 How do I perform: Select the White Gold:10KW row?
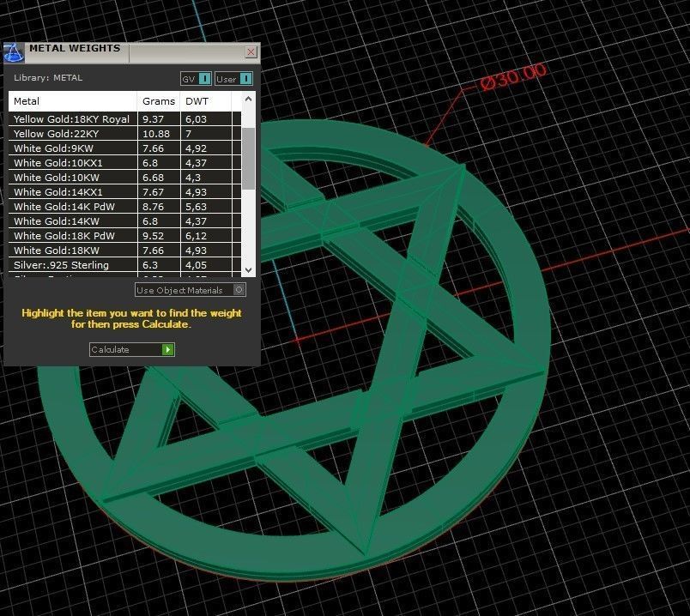[124, 177]
